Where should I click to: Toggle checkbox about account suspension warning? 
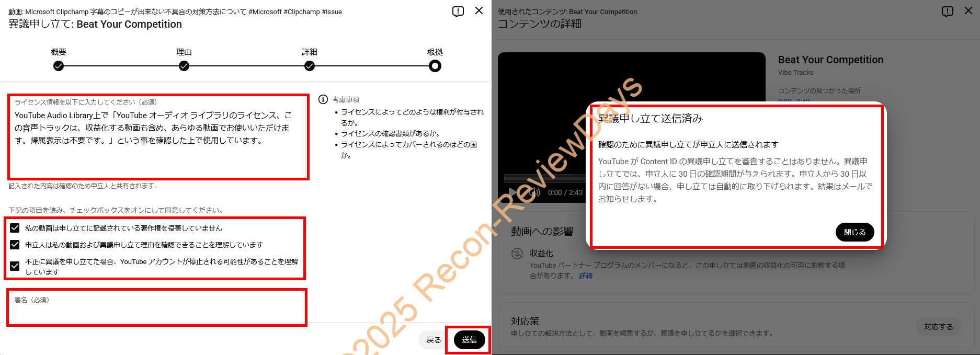[x=15, y=266]
